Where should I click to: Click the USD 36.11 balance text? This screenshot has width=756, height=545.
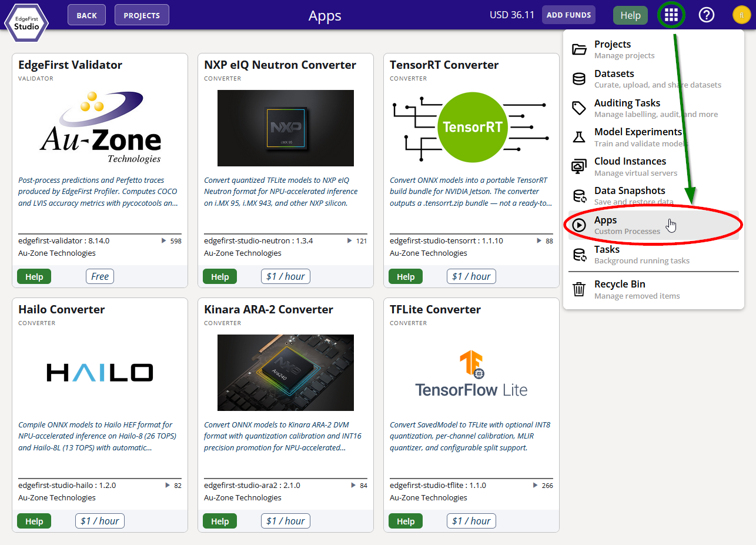(512, 15)
